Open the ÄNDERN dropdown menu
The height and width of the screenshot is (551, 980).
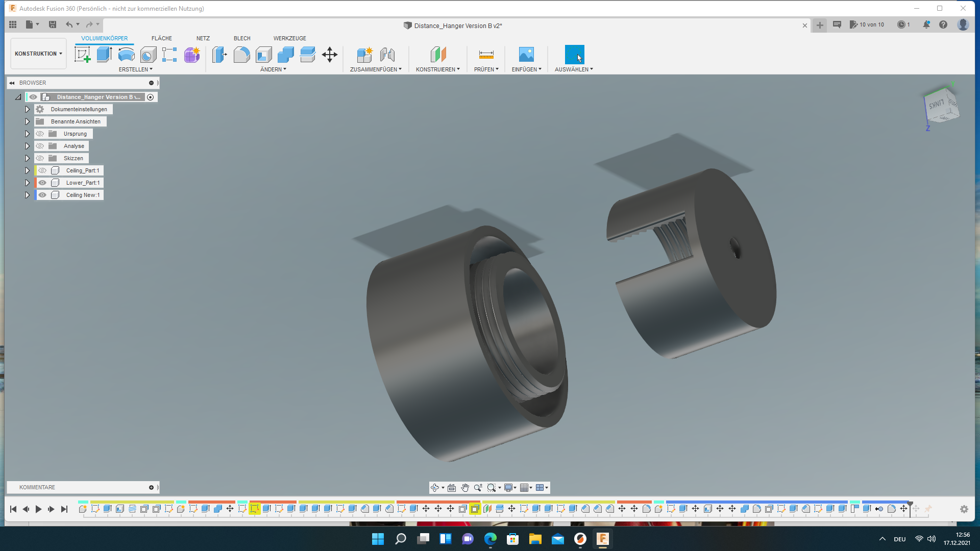[x=273, y=69]
